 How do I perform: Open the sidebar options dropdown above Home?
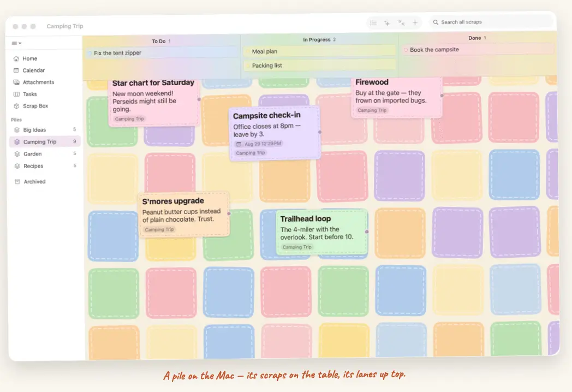coord(16,43)
